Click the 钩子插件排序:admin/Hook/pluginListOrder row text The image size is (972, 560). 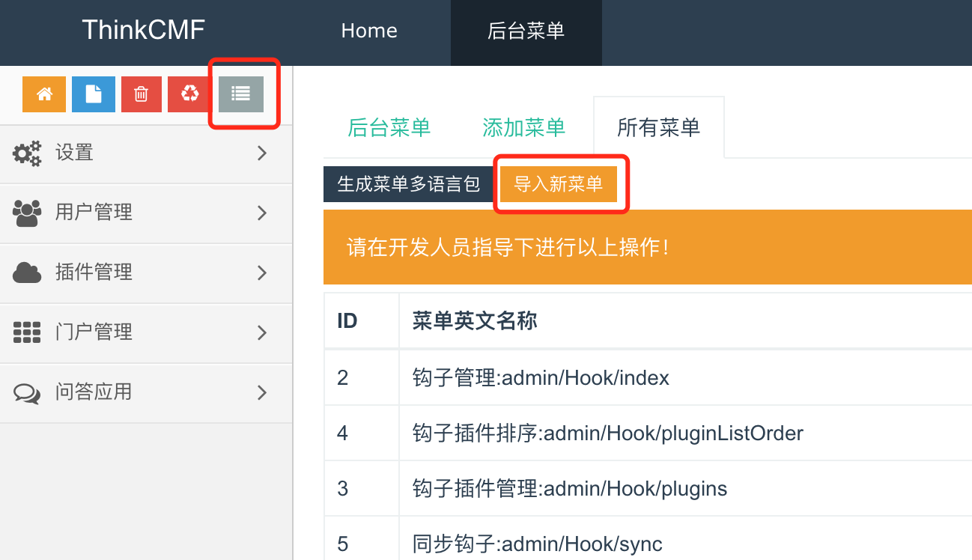[607, 433]
